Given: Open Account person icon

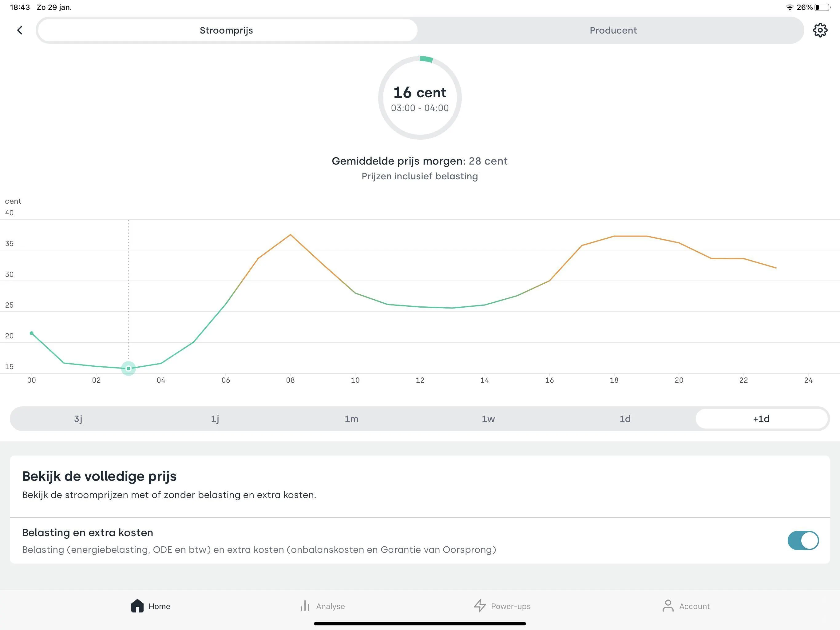Looking at the screenshot, I should pyautogui.click(x=668, y=606).
